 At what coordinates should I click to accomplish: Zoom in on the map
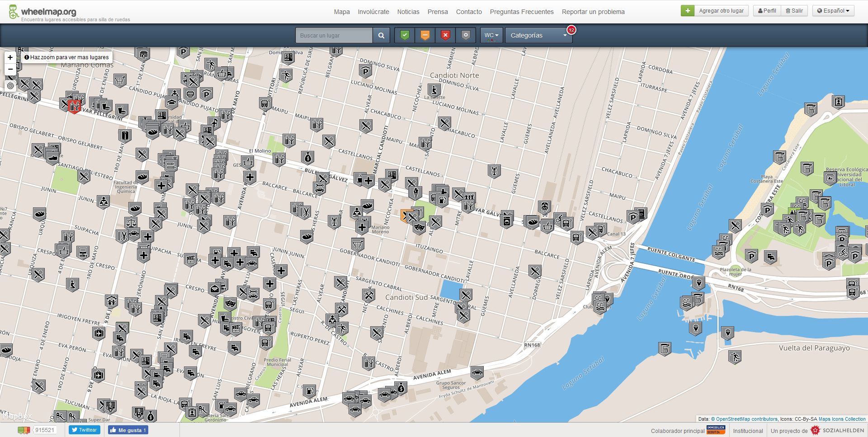click(10, 57)
